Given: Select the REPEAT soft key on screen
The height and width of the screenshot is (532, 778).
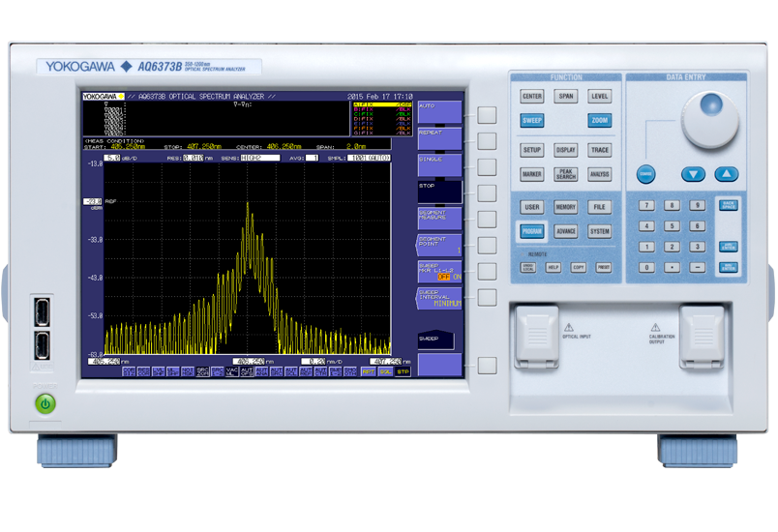Looking at the screenshot, I should pos(439,139).
